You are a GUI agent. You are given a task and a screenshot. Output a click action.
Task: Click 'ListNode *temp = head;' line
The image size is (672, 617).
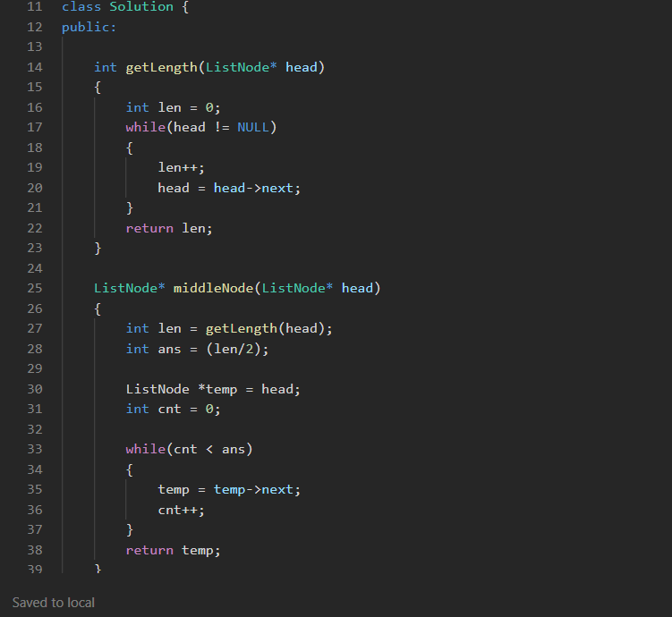coord(213,389)
